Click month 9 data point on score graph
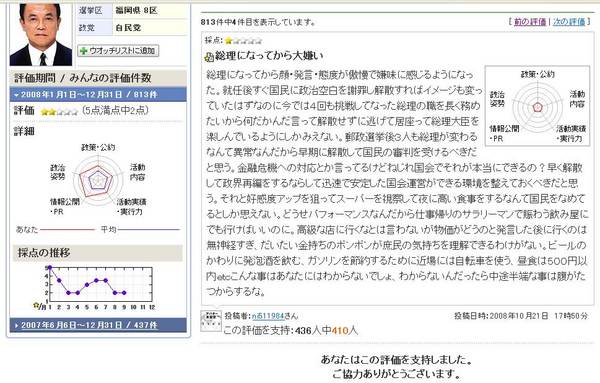The height and width of the screenshot is (383, 600). tap(124, 293)
